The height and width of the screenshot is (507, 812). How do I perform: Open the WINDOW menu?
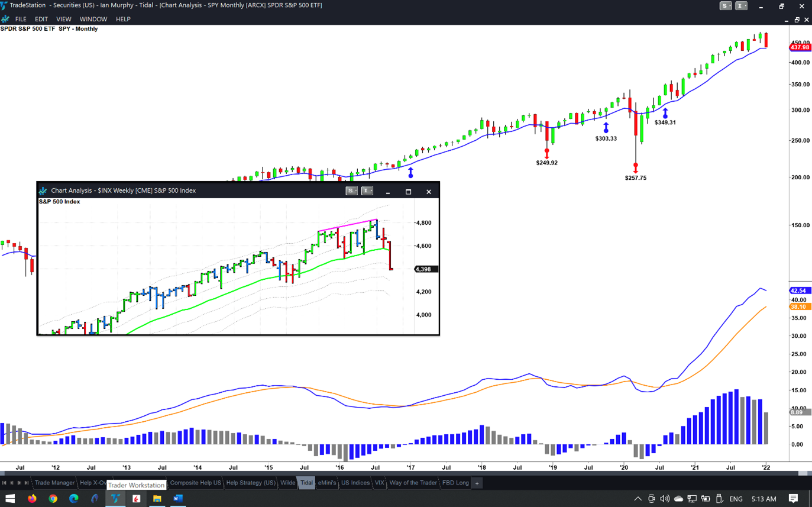(x=93, y=19)
